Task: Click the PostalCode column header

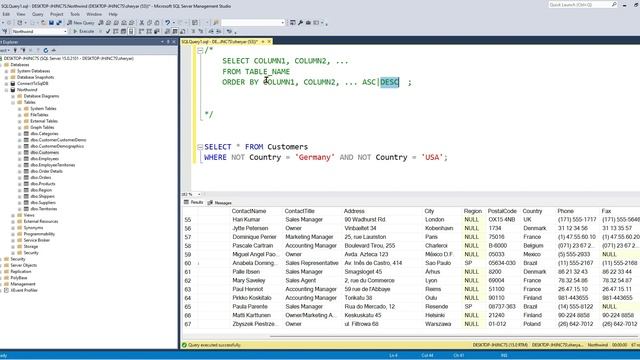Action: pos(502,211)
